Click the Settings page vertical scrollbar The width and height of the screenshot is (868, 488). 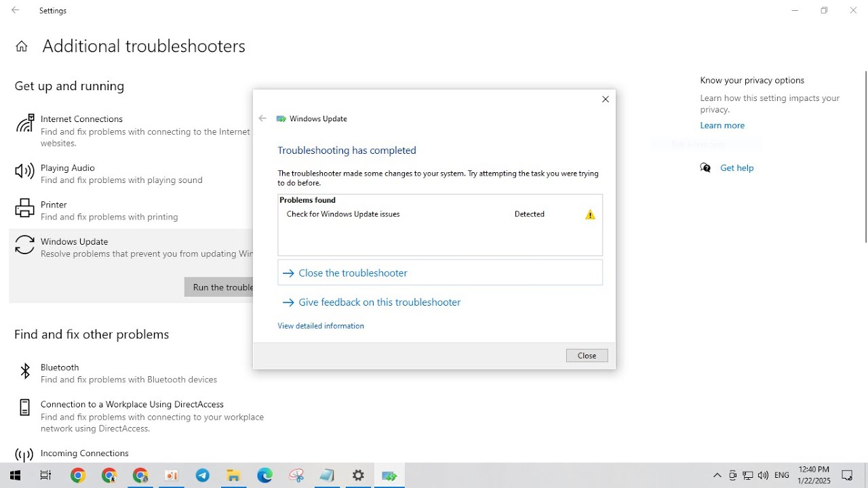(865, 157)
